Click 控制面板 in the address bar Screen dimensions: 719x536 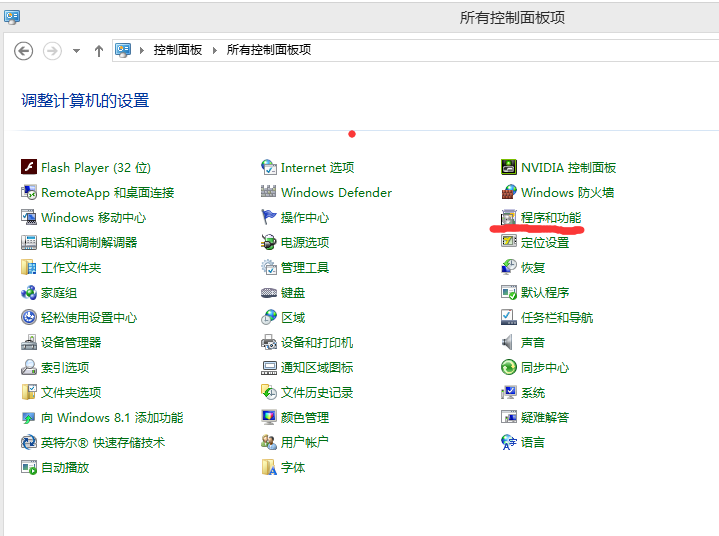point(177,50)
